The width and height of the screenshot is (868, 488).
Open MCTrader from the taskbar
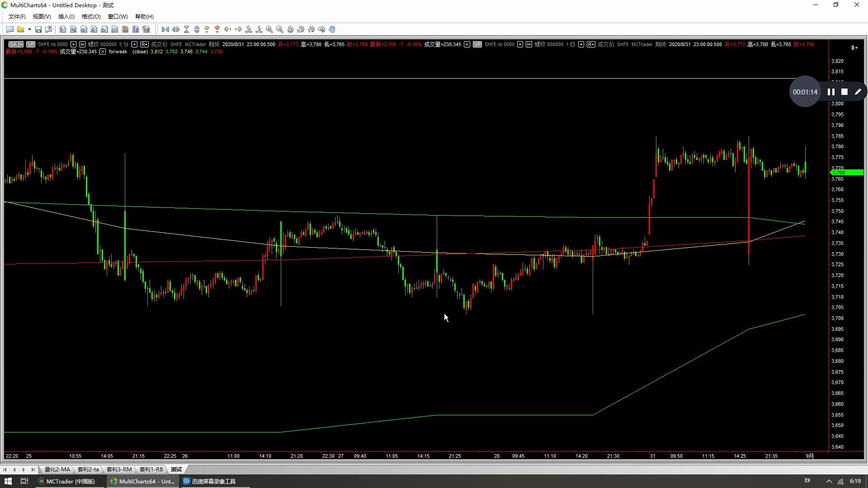67,481
